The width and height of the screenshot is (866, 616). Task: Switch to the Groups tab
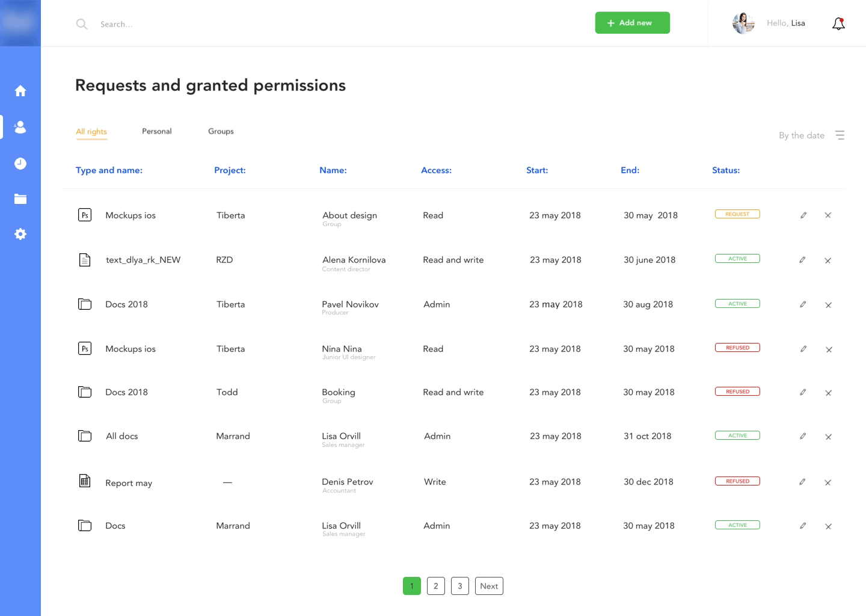pos(221,131)
